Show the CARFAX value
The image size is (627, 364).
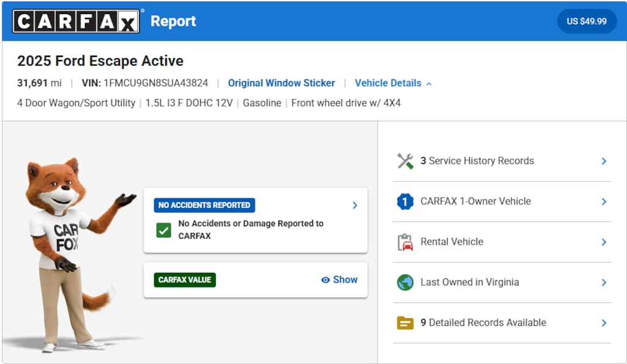pos(339,280)
